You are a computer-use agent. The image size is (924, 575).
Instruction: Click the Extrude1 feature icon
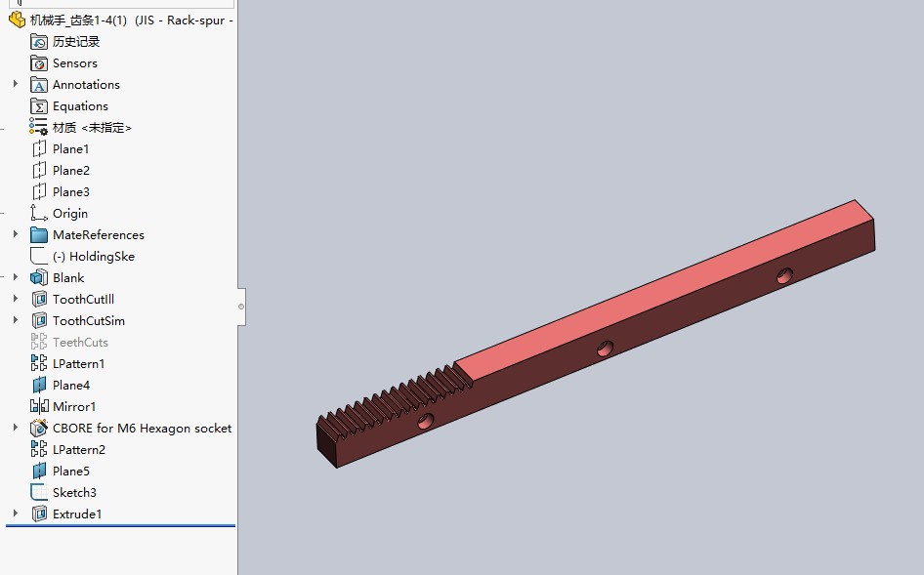click(39, 513)
